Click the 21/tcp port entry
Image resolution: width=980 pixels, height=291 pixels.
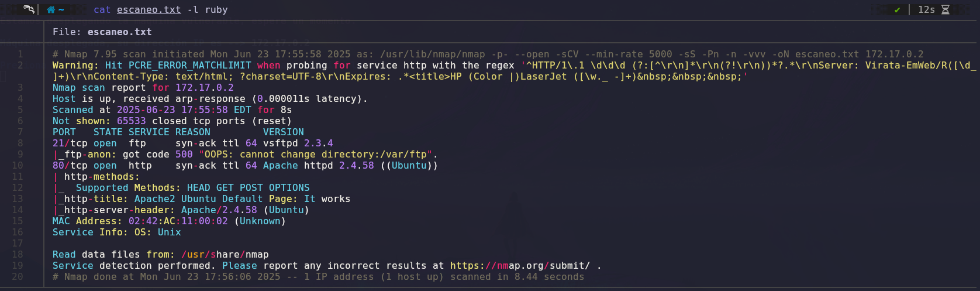pyautogui.click(x=70, y=143)
